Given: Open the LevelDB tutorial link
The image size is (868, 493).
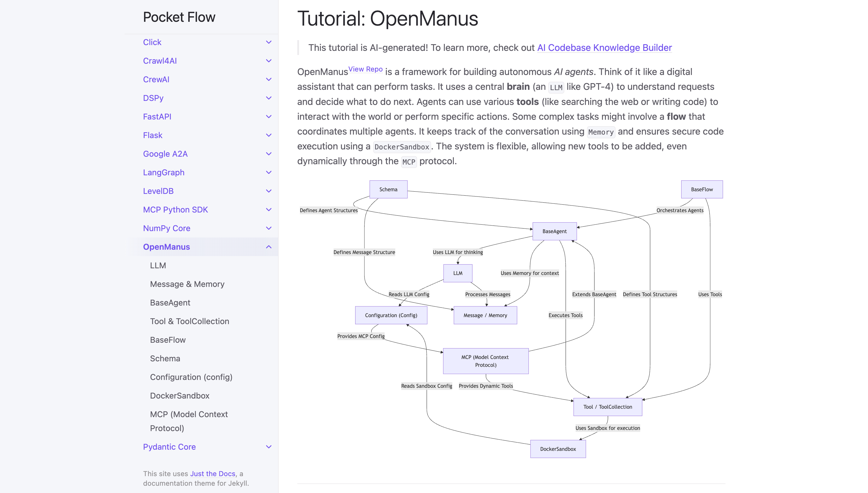Looking at the screenshot, I should point(158,191).
